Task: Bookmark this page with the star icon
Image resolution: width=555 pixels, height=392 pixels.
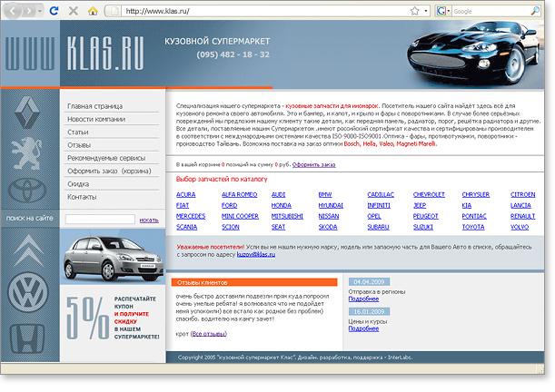Action: coord(414,11)
